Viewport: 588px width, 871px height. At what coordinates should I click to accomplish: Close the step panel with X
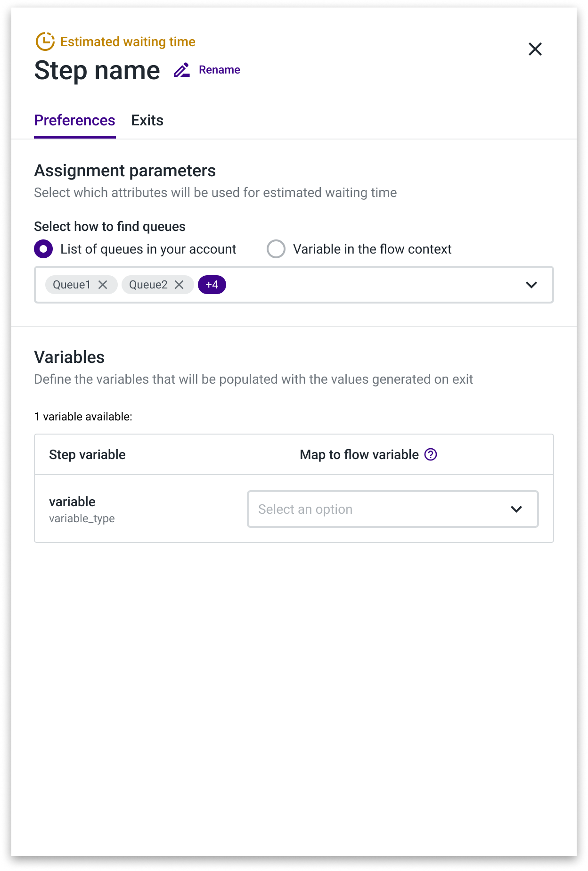[x=535, y=49]
